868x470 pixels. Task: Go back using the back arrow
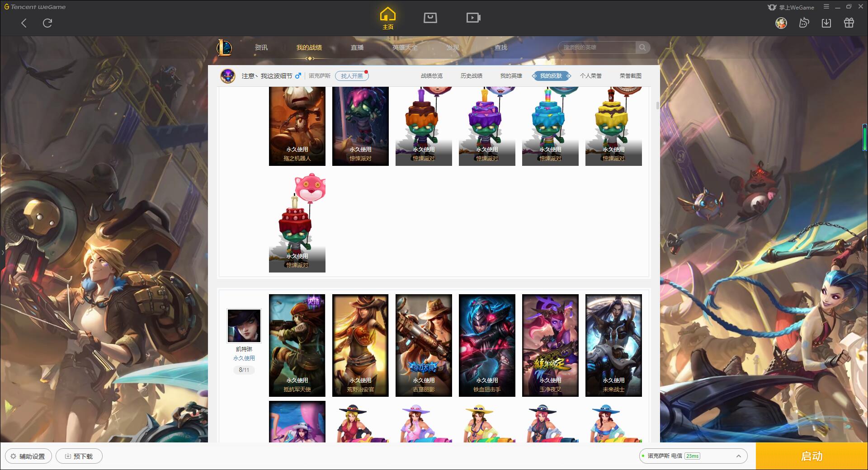[x=24, y=23]
